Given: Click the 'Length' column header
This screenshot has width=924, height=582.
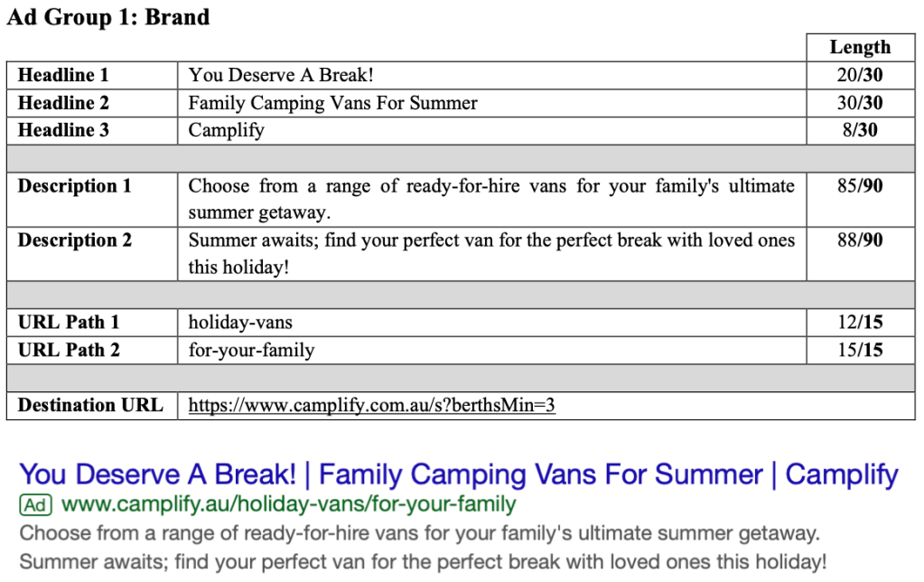Looking at the screenshot, I should tap(860, 47).
